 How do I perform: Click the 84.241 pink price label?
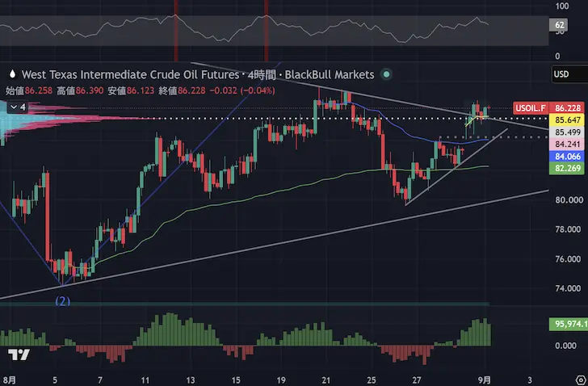coord(568,145)
